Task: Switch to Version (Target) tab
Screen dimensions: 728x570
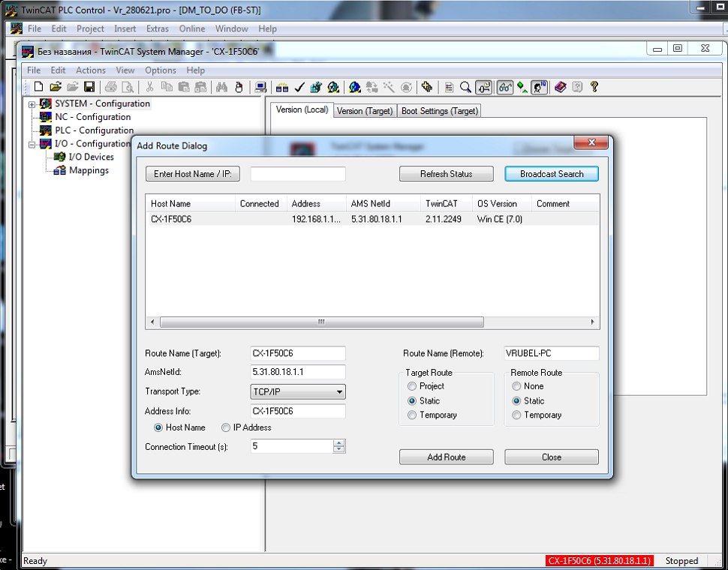Action: pos(365,111)
